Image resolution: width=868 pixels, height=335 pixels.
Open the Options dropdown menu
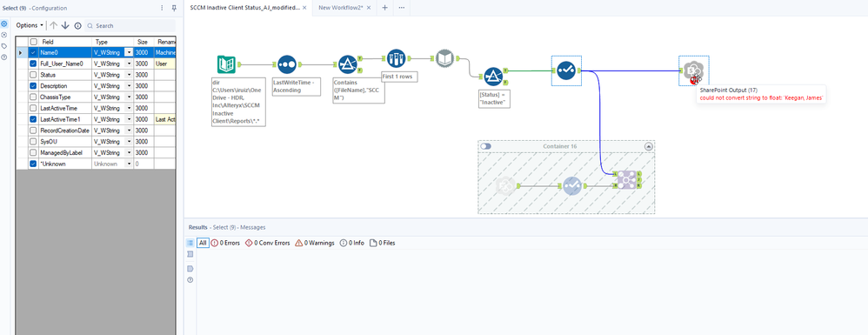pos(30,25)
